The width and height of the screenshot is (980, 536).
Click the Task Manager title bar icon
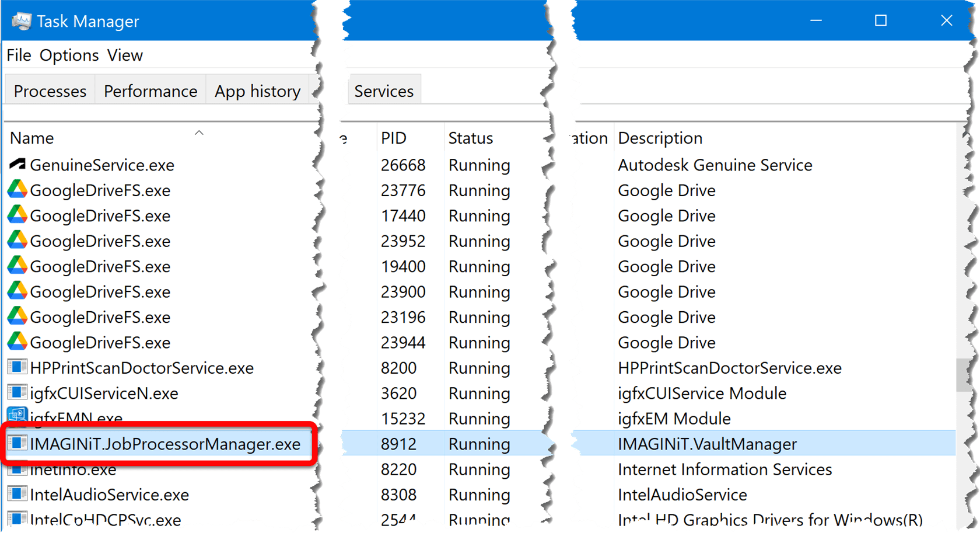tap(22, 21)
